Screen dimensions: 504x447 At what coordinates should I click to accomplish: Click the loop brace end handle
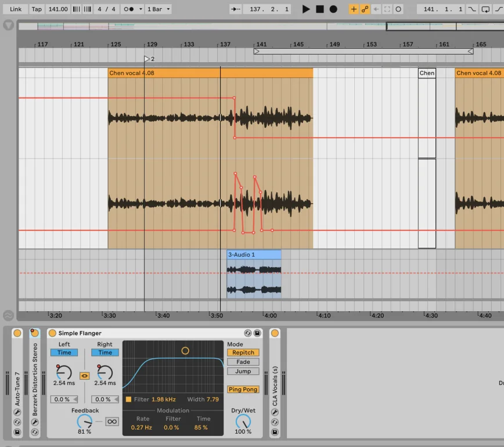pyautogui.click(x=470, y=52)
